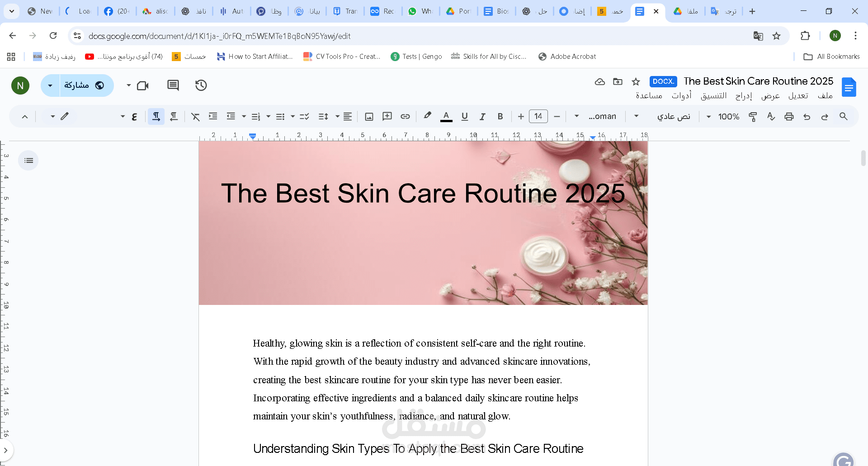Image resolution: width=868 pixels, height=466 pixels.
Task: Select the paint format roller icon
Action: [x=753, y=116]
